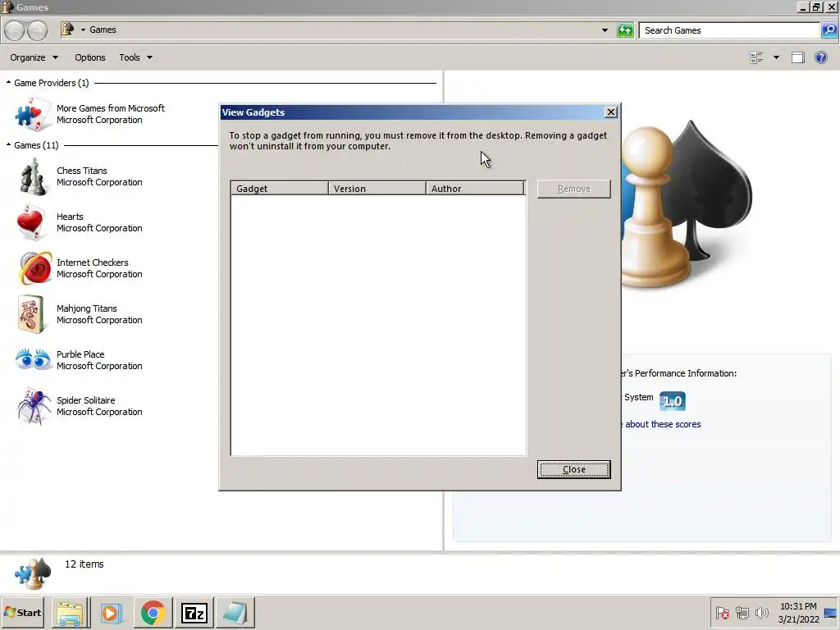Click the volume speaker tray icon
Image resolution: width=840 pixels, height=630 pixels.
click(x=761, y=612)
